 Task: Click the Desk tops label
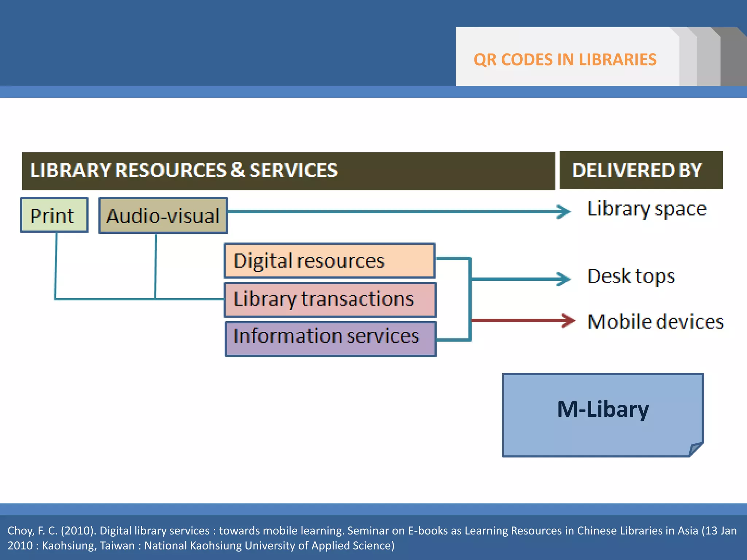point(631,276)
